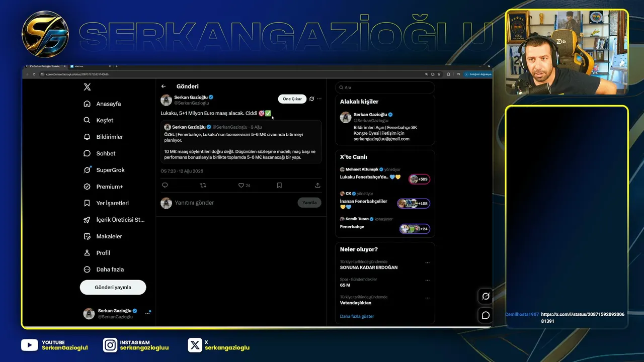The height and width of the screenshot is (362, 644).
Task: Open Sohbet messages
Action: 100,153
